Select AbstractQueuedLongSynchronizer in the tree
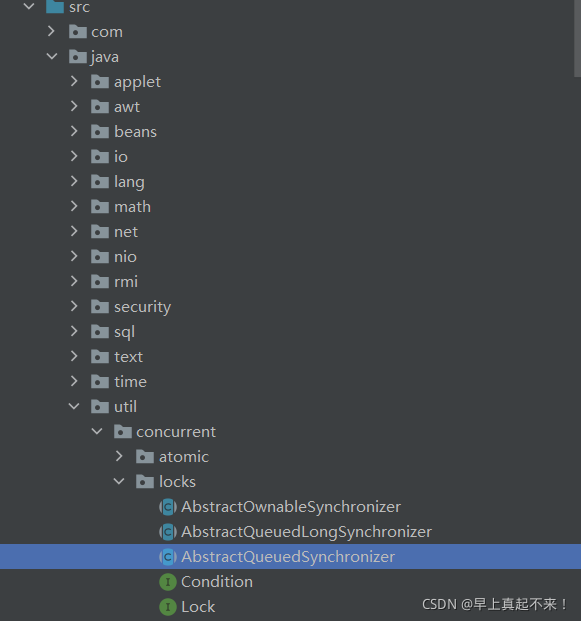This screenshot has width=581, height=621. click(x=307, y=532)
